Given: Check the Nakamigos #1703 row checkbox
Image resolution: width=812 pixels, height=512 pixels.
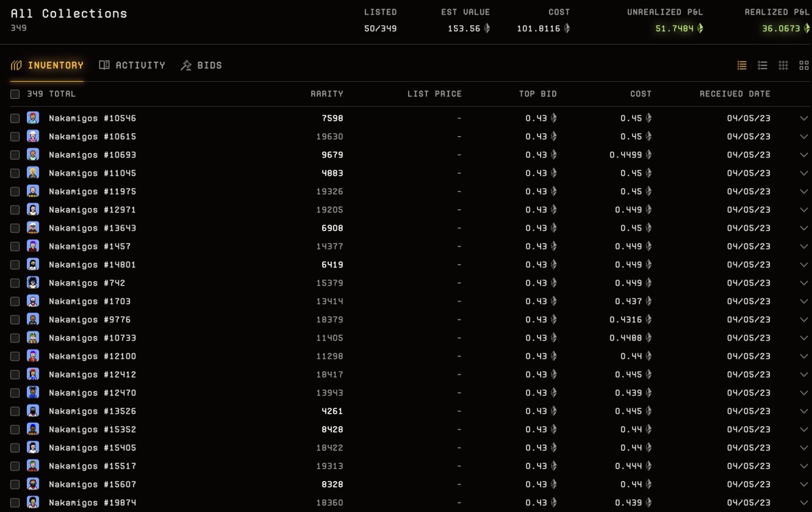Looking at the screenshot, I should click(x=15, y=301).
